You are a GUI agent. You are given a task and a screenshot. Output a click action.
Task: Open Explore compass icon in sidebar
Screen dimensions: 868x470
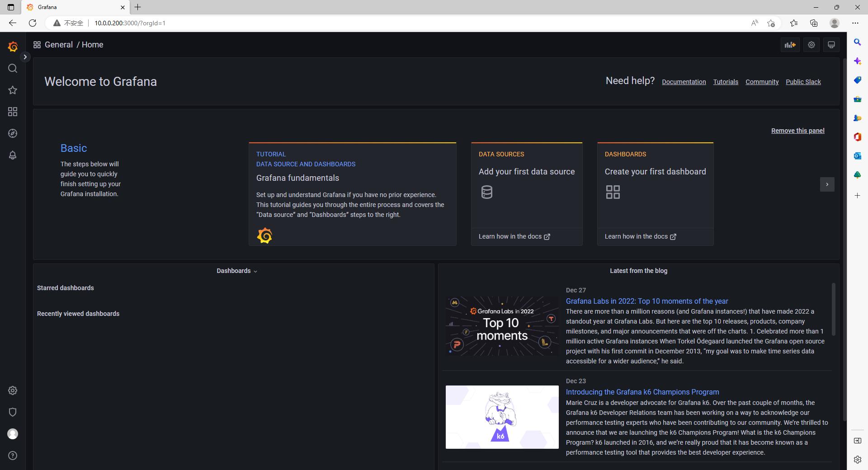point(13,133)
